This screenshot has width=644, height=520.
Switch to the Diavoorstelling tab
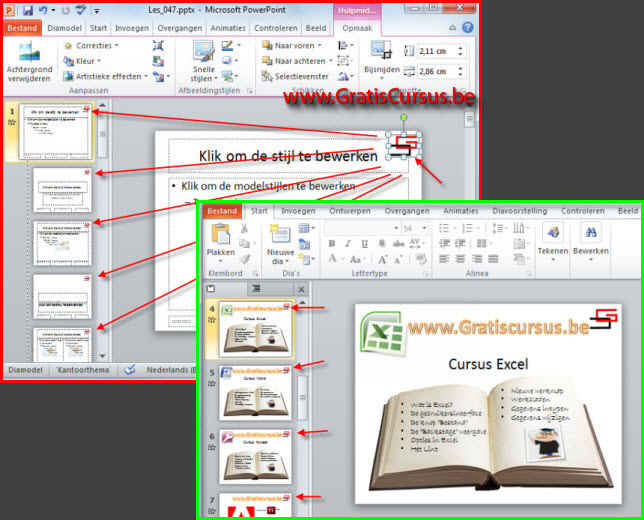click(x=520, y=211)
